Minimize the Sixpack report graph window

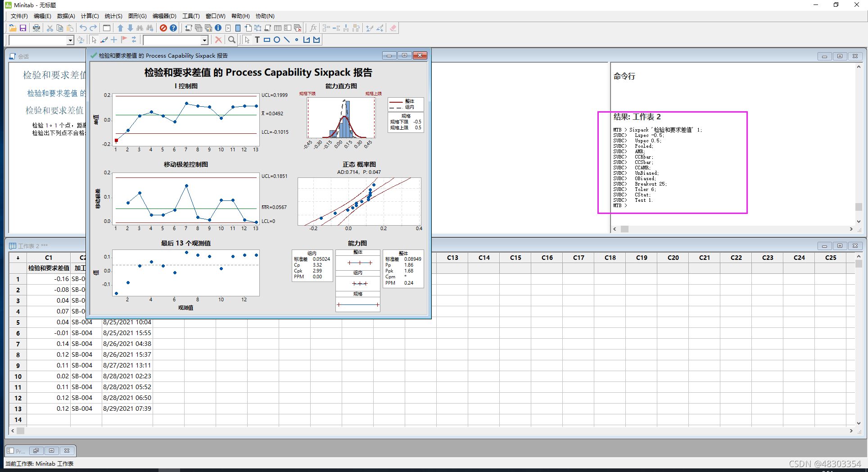click(x=389, y=55)
